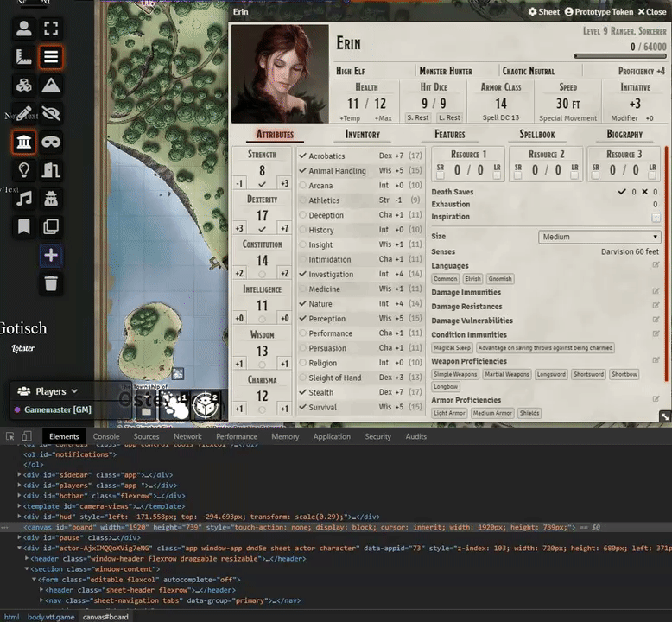Open the bookmark Journal Notes control
This screenshot has height=622, width=672.
[x=23, y=226]
